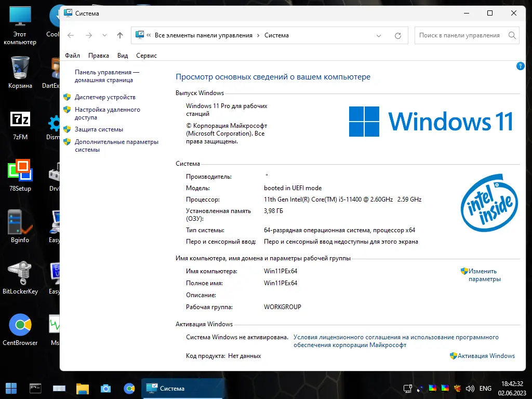Click the clock showing 18:42:32

(512, 384)
